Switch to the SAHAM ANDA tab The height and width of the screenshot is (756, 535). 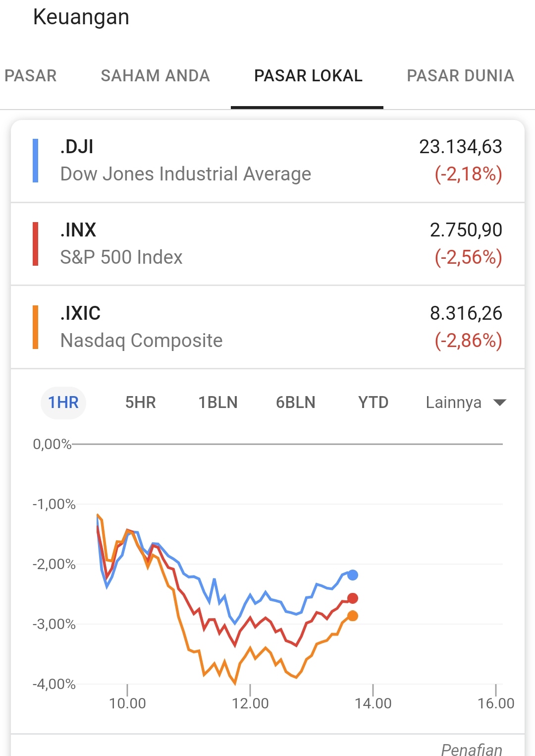[x=155, y=76]
